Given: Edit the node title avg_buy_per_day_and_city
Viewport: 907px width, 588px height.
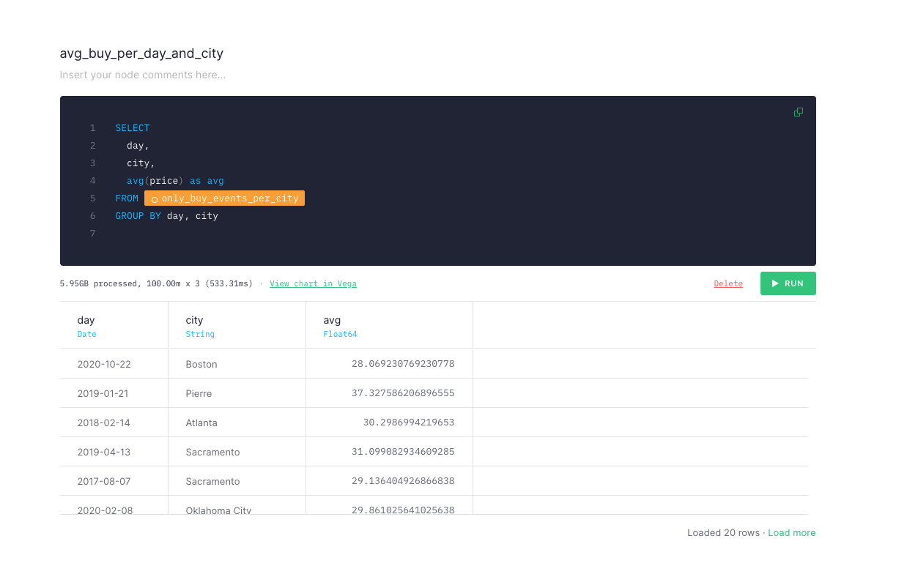Looking at the screenshot, I should [141, 53].
